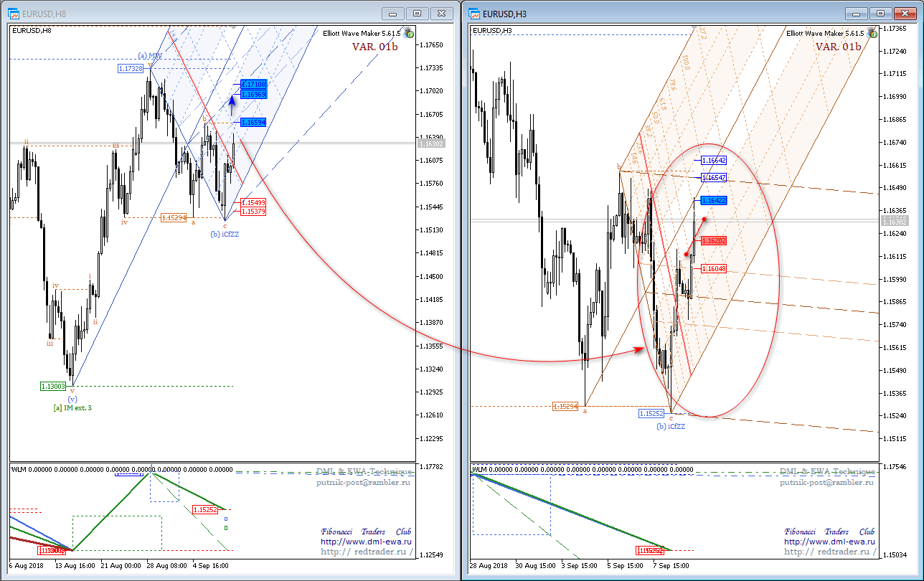This screenshot has height=581, width=924.
Task: Select the 1.13003 green price label
Action: tap(53, 386)
